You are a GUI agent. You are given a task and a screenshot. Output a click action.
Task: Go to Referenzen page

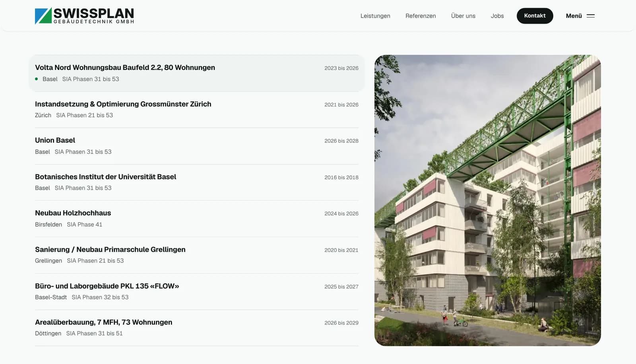[x=421, y=16]
